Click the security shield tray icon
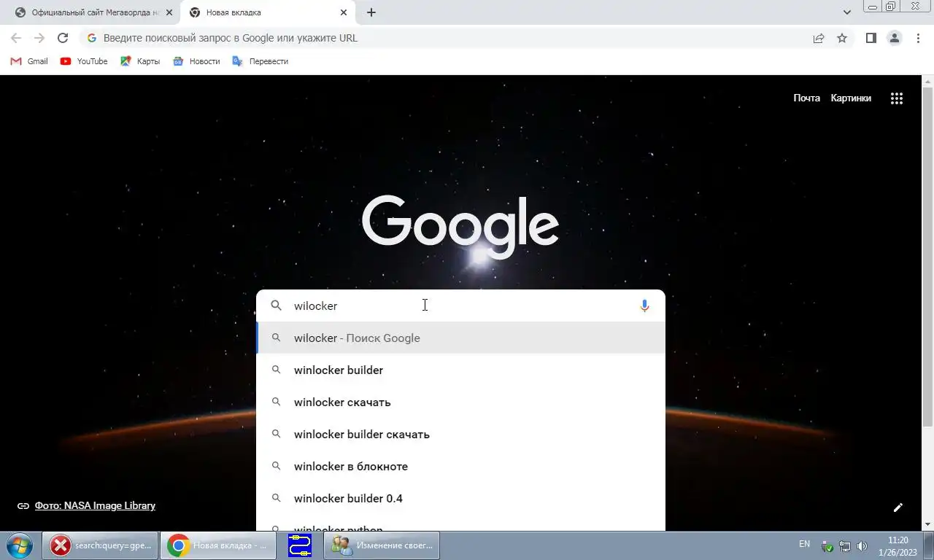The image size is (934, 560). point(827,546)
